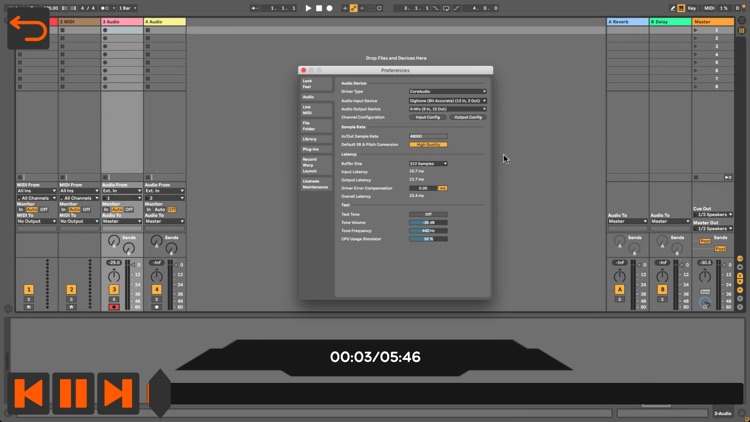750x422 pixels.
Task: Open the Driver Type CoreAudio dropdown
Action: pyautogui.click(x=447, y=91)
